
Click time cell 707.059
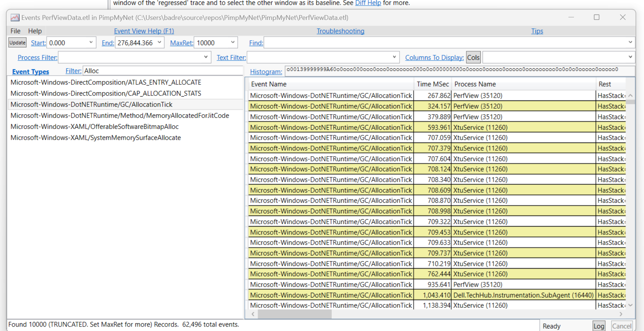coord(433,138)
